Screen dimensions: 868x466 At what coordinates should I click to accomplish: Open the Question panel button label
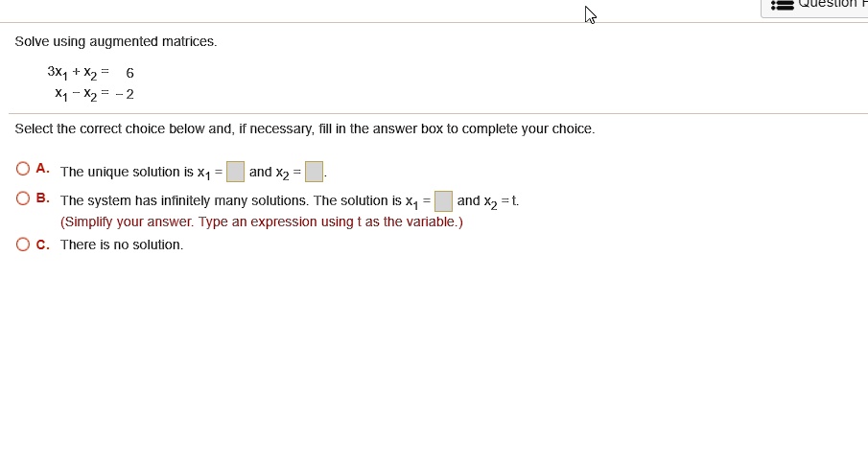[832, 4]
